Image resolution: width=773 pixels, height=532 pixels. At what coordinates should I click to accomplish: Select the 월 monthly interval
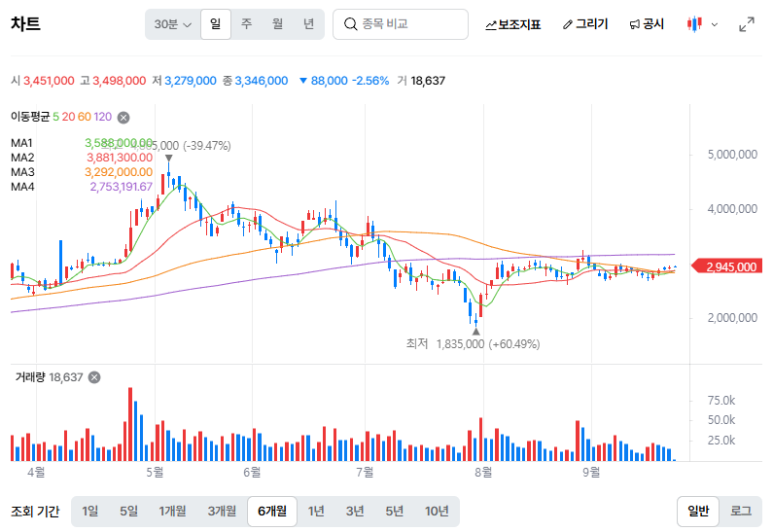tap(277, 23)
